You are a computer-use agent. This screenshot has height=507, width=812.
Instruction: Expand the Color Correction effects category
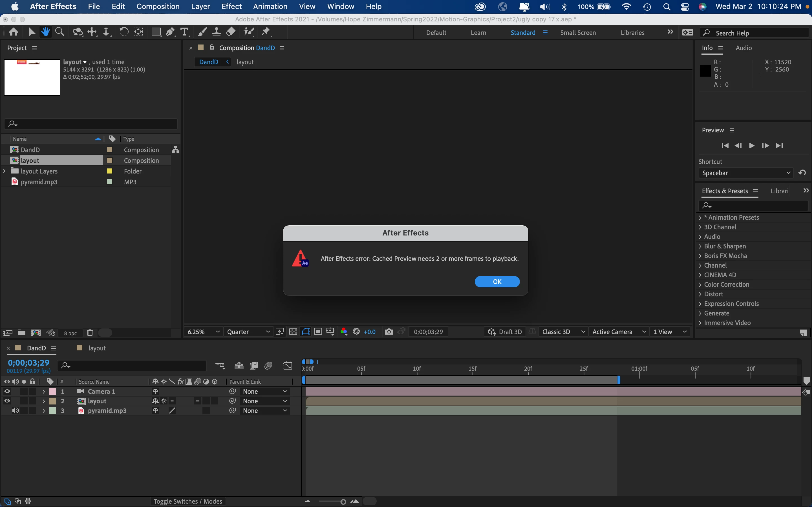(x=700, y=284)
